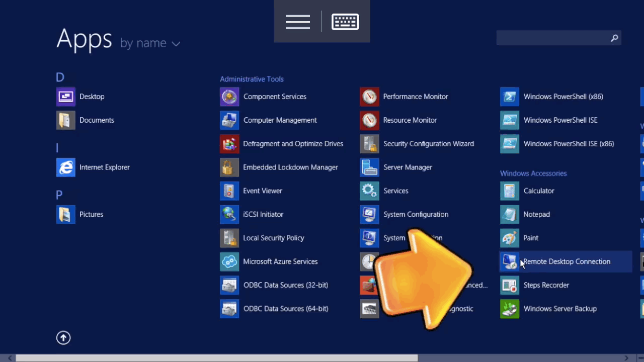This screenshot has height=362, width=644.
Task: Open Calculator icon
Action: [510, 191]
